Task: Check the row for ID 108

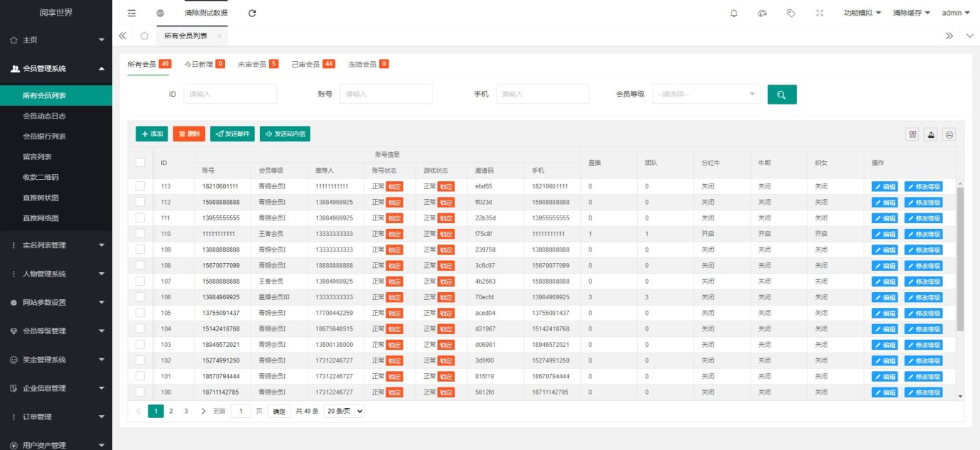Action: pos(140,265)
